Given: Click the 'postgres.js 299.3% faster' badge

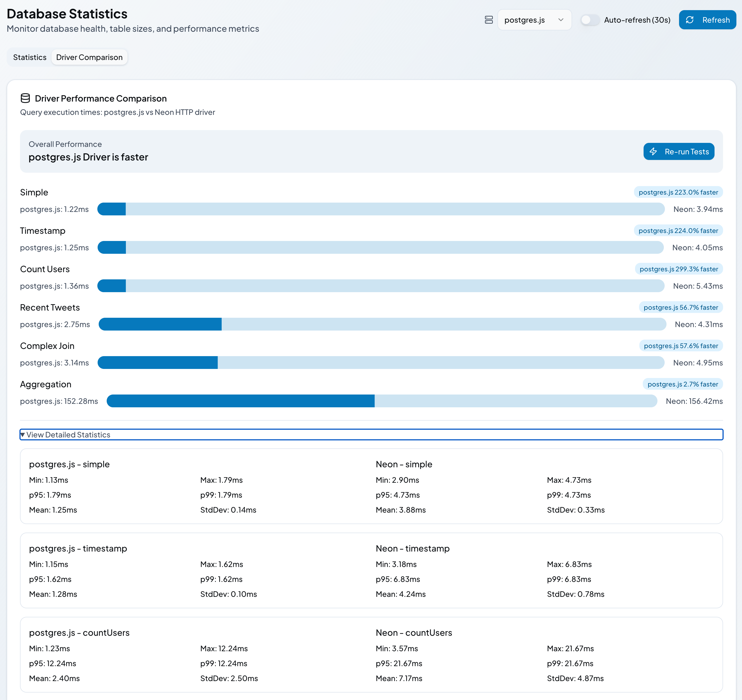Looking at the screenshot, I should (x=679, y=269).
